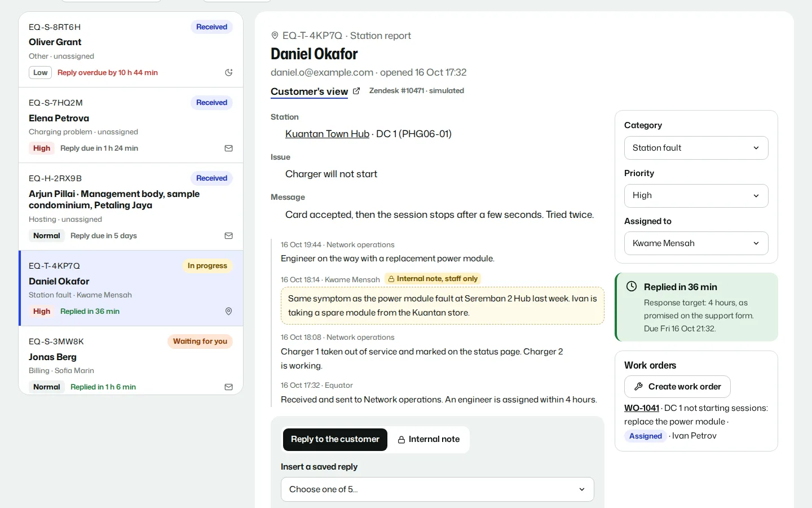Screen dimensions: 812x508
Task: Click the location pin icon beside EQ-T-4KP7Q header
Action: click(x=275, y=36)
